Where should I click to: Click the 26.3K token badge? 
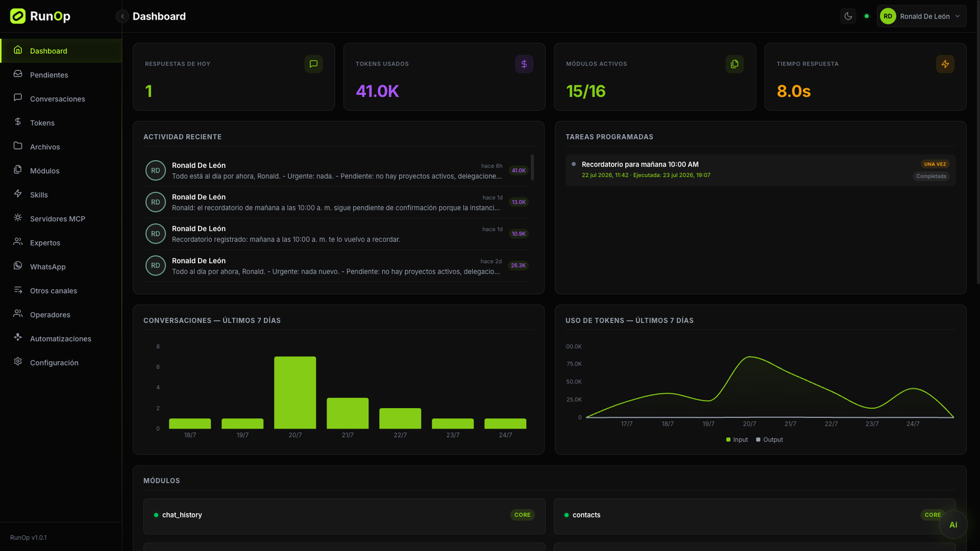click(519, 266)
